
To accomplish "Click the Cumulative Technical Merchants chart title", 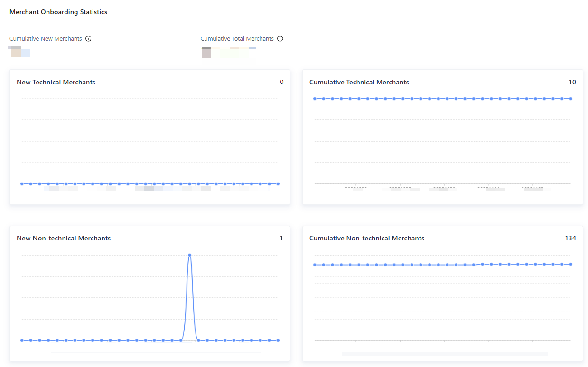I will point(359,82).
